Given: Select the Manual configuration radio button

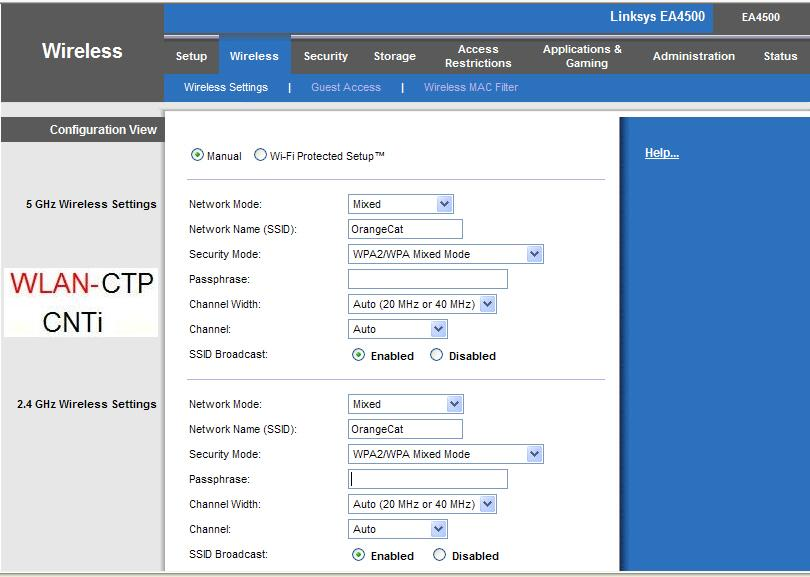Looking at the screenshot, I should point(197,155).
